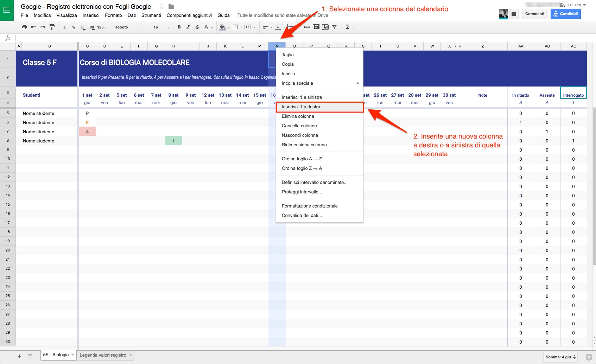Redo the last action

click(43, 27)
